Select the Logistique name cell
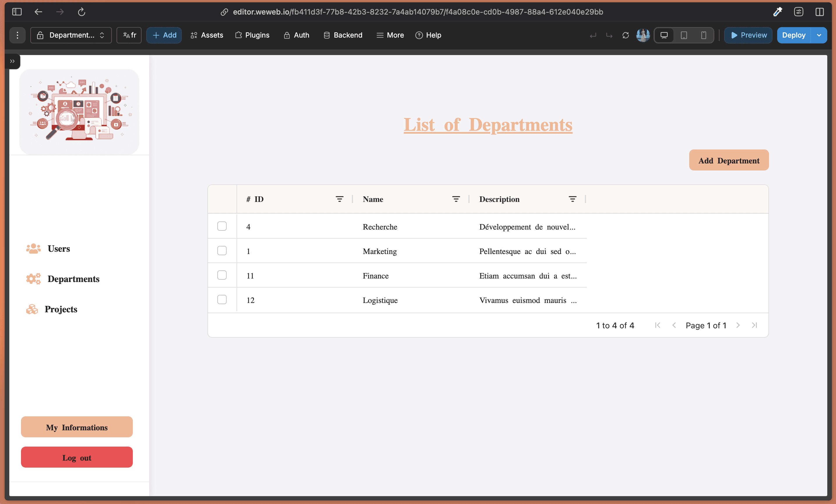836x504 pixels. (x=380, y=300)
